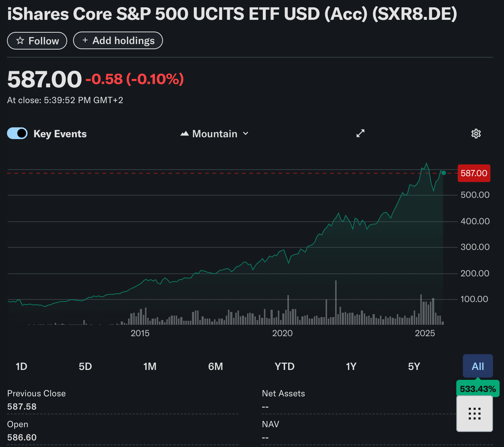This screenshot has width=504, height=447.
Task: Select the 1D time range
Action: tap(22, 366)
